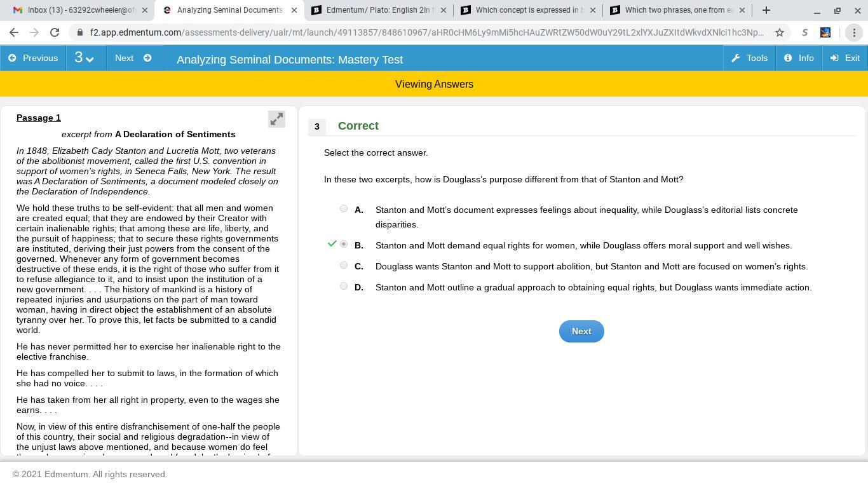The width and height of the screenshot is (868, 488).
Task: Open the Tools menu
Action: pos(750,58)
